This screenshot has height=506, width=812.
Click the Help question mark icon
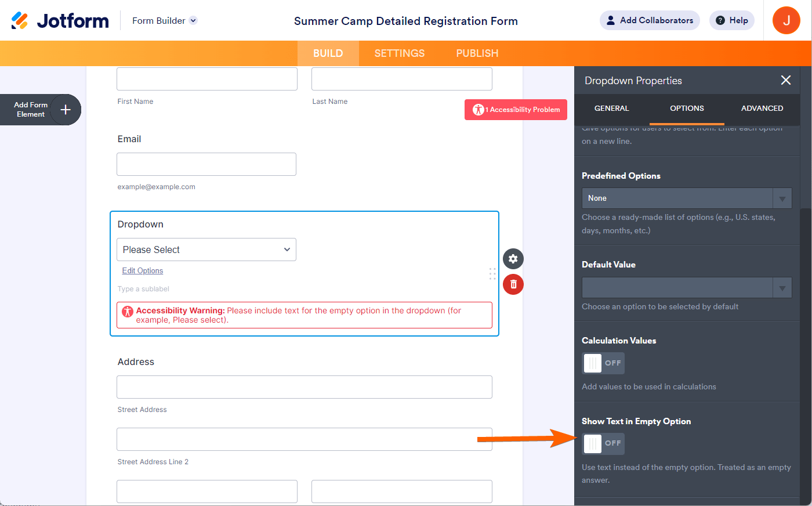coord(720,20)
